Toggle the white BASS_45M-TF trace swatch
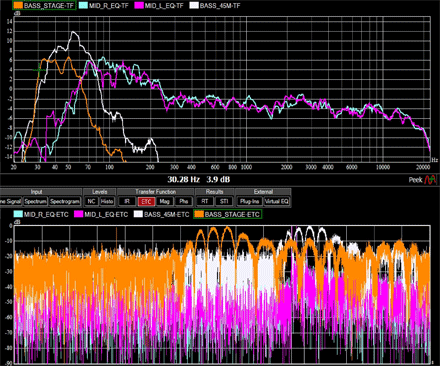 click(x=194, y=5)
